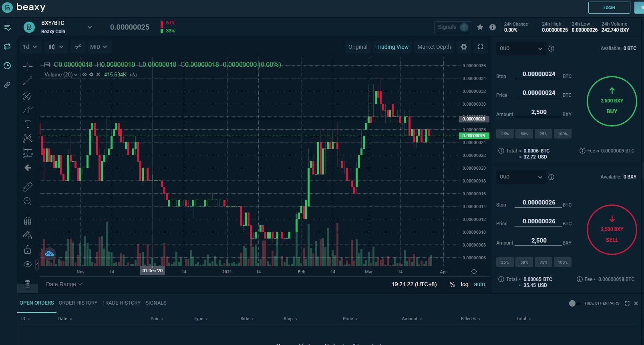Open the 1d timeframe dropdown
The image size is (644, 345).
point(30,47)
